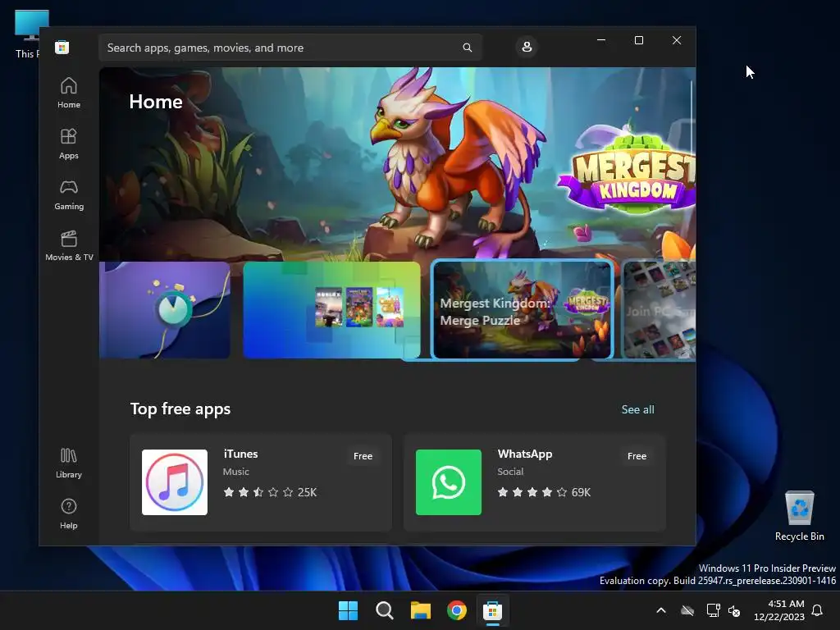This screenshot has width=840, height=630.
Task: Click the Music category under iTunes
Action: [235, 472]
